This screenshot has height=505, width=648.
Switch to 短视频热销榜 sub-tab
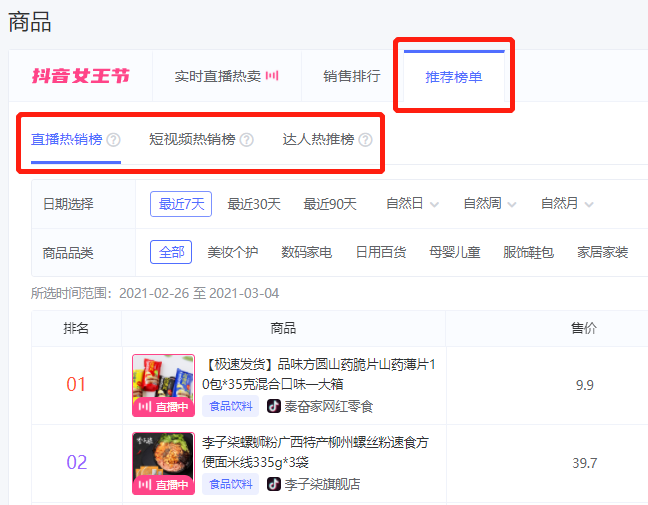(x=192, y=139)
